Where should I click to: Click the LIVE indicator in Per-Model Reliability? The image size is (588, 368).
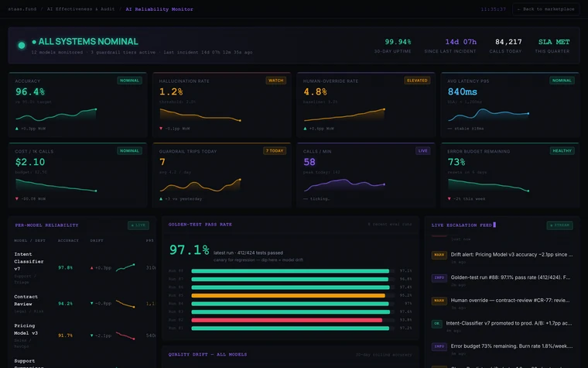pyautogui.click(x=138, y=225)
